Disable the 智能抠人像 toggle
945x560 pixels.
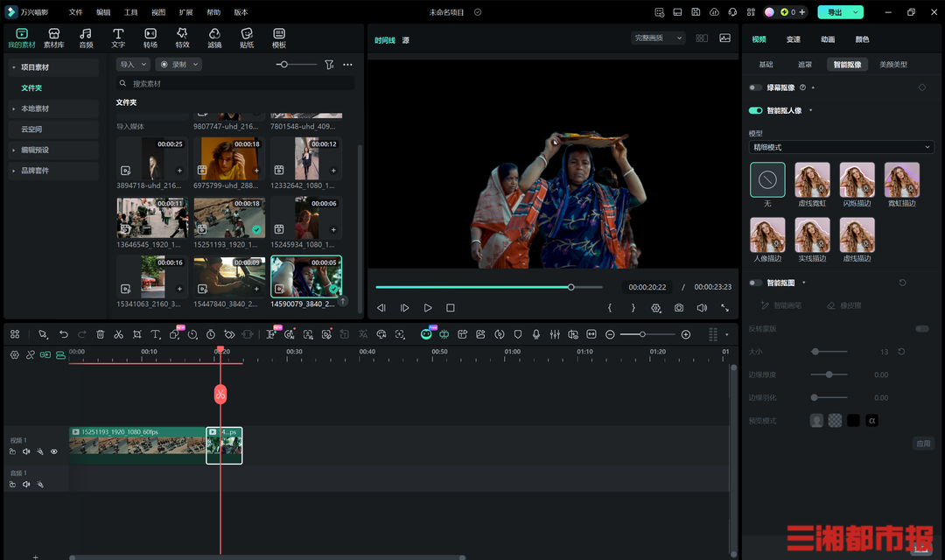(x=755, y=110)
